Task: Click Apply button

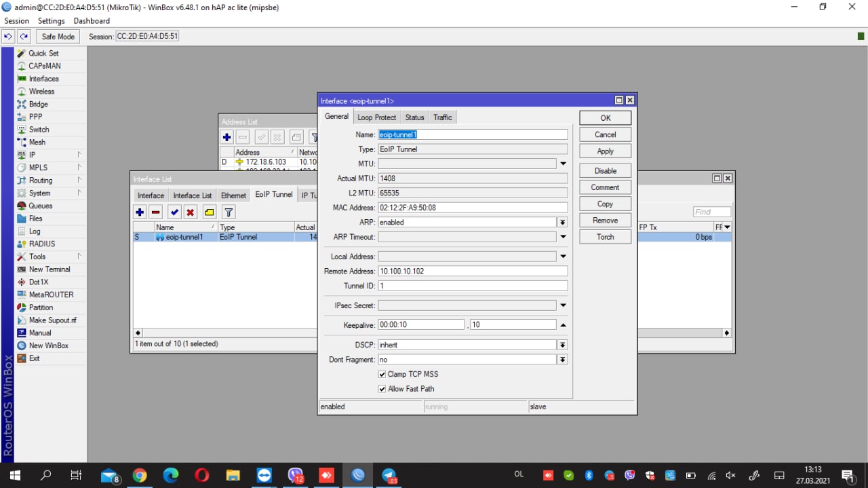Action: 606,151
